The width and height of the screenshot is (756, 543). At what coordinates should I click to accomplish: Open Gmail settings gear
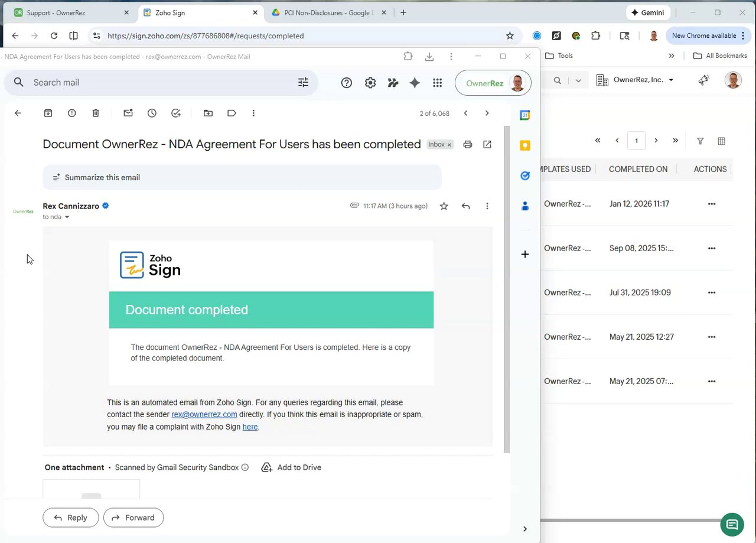click(x=370, y=83)
